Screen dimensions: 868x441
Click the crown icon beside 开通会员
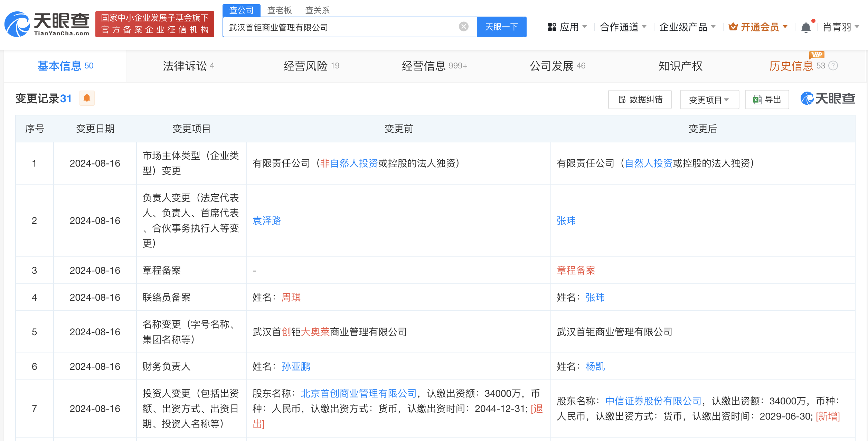click(733, 27)
